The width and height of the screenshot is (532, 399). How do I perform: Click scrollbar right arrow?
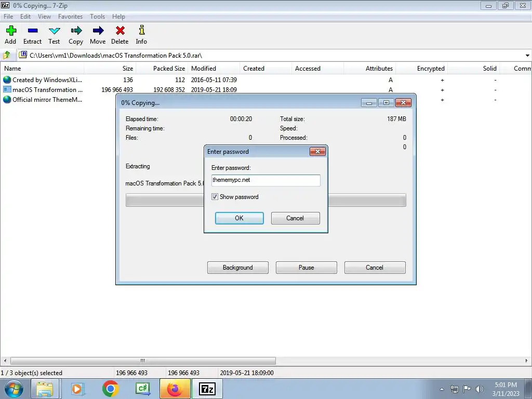pos(527,361)
